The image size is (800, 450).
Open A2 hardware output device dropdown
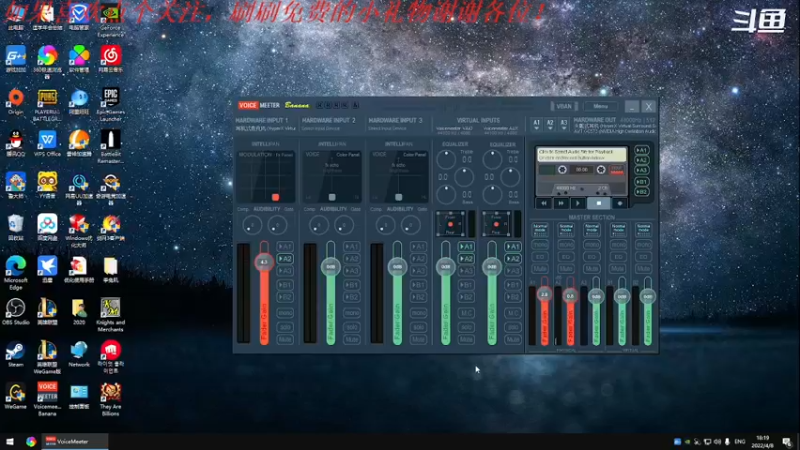550,124
